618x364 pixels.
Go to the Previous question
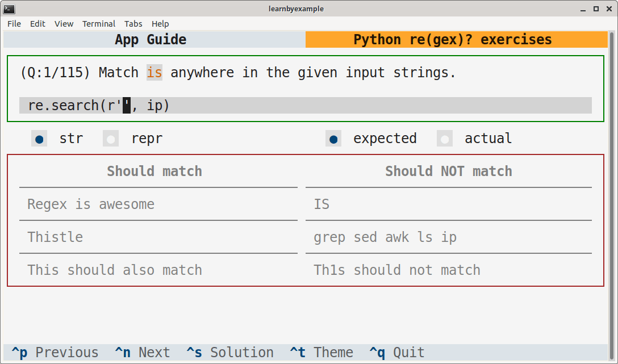pyautogui.click(x=55, y=352)
